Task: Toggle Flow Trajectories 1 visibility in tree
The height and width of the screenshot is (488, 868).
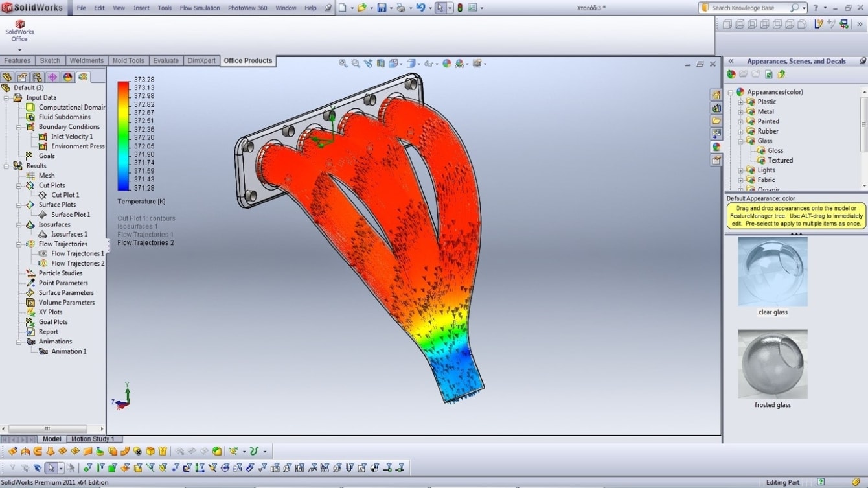Action: click(43, 253)
